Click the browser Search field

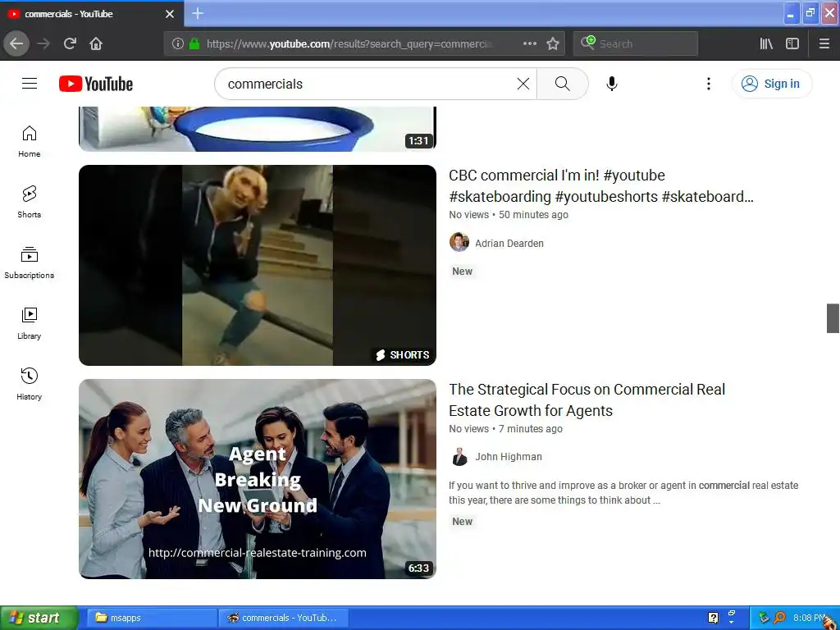point(636,43)
